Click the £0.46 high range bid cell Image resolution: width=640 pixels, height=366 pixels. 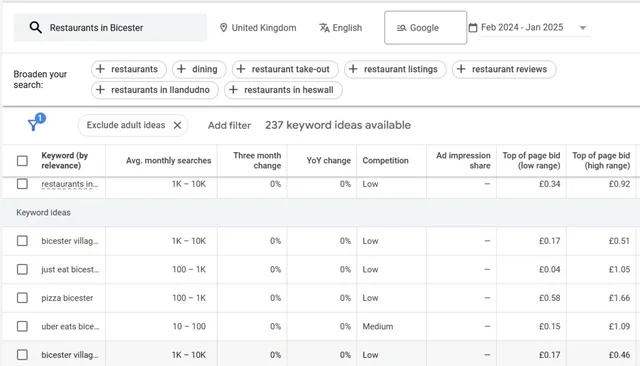(x=619, y=355)
